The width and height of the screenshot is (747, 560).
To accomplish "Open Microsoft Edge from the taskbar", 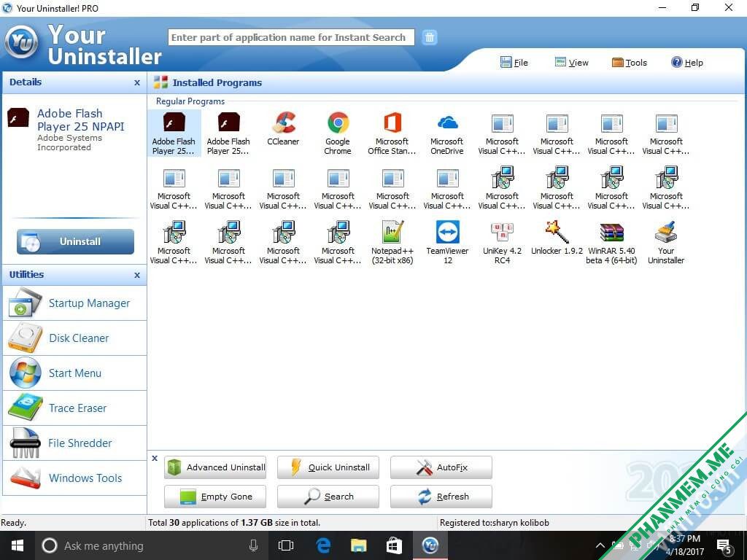I will [323, 545].
